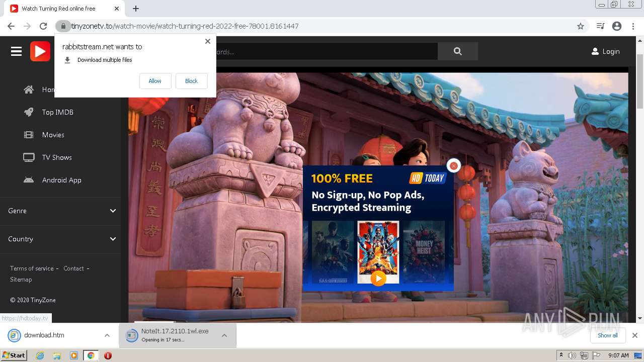Open the Sitemap link
The width and height of the screenshot is (644, 362).
point(21,280)
